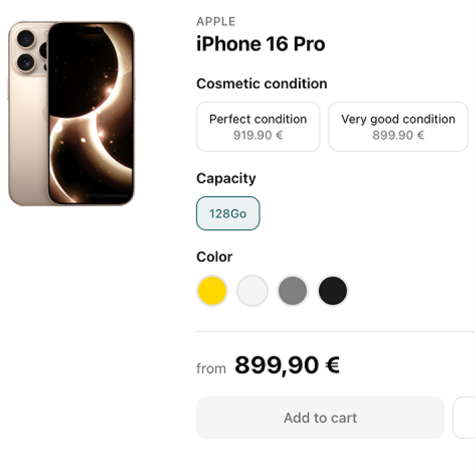Select Perfect condition option
This screenshot has height=476, width=476.
click(x=258, y=127)
